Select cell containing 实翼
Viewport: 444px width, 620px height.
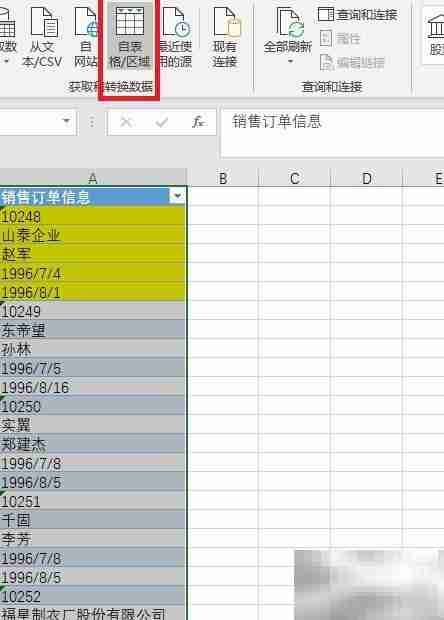click(93, 425)
